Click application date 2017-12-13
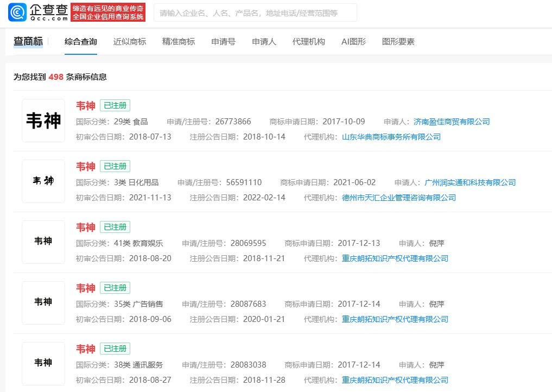Viewport: 552px width, 392px height. click(x=359, y=243)
